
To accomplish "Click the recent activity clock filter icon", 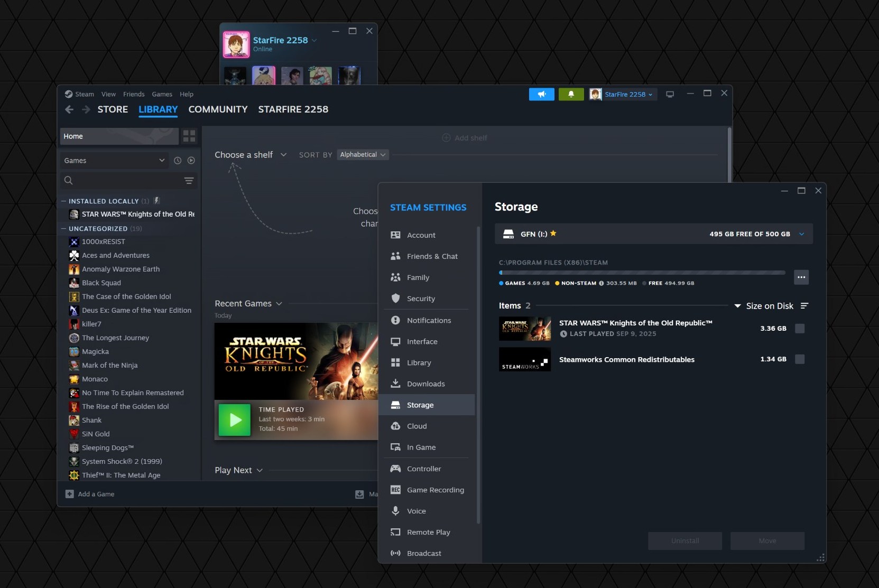I will tap(178, 161).
